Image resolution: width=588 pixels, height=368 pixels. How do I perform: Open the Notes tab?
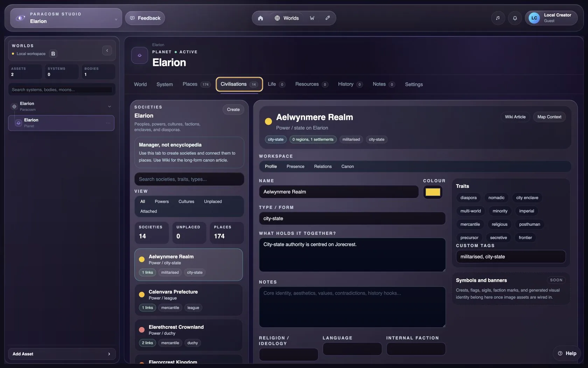384,84
